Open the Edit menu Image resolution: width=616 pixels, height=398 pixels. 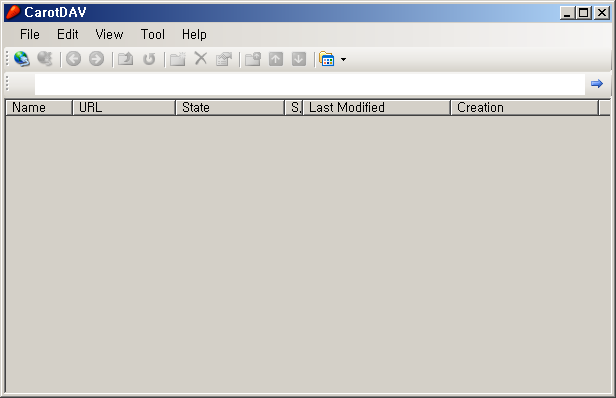(x=68, y=35)
